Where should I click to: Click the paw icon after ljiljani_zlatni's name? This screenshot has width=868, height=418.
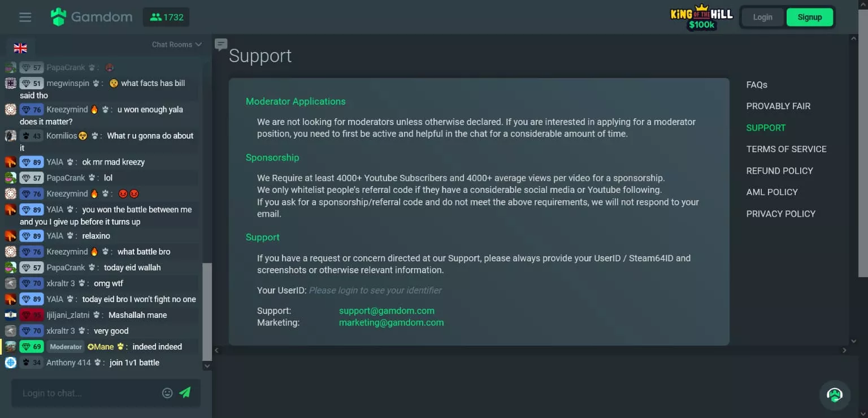97,315
